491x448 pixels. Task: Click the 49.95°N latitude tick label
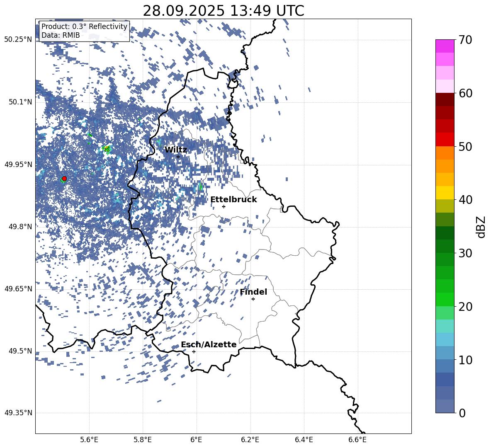pyautogui.click(x=18, y=165)
